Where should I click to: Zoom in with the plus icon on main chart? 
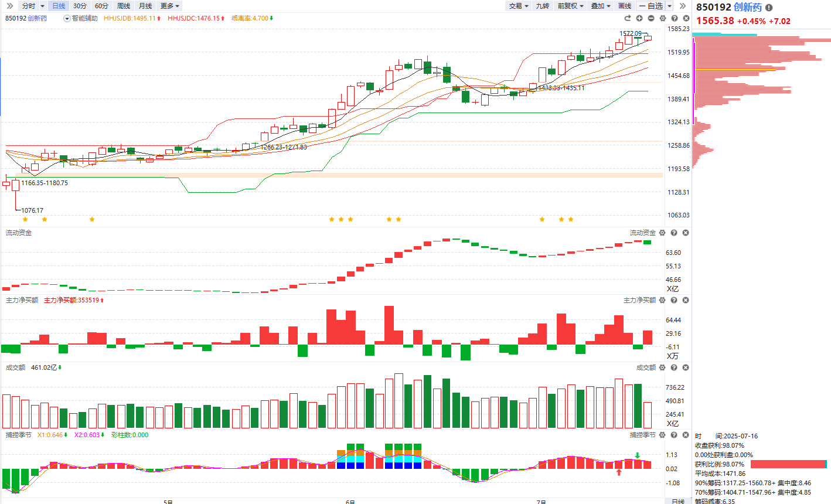click(x=639, y=18)
